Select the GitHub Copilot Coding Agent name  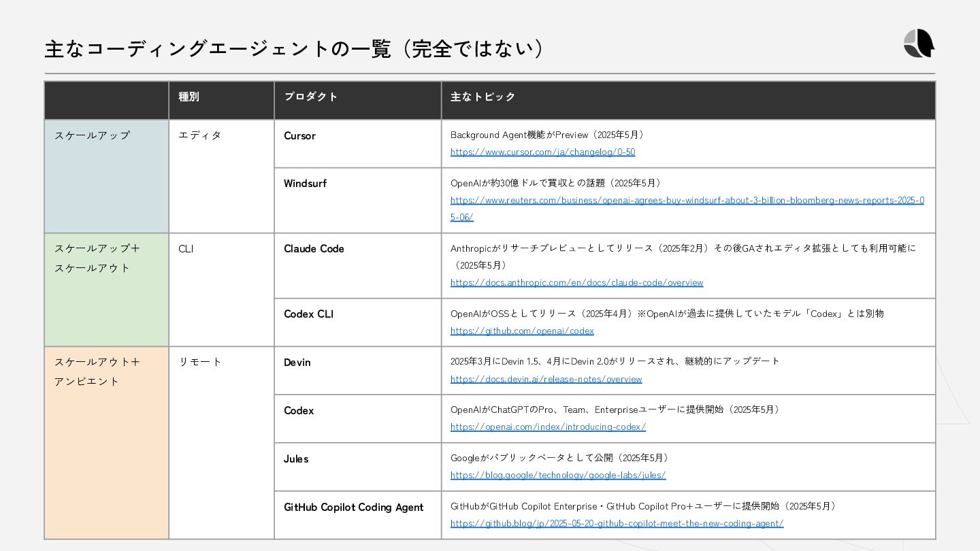pos(353,507)
